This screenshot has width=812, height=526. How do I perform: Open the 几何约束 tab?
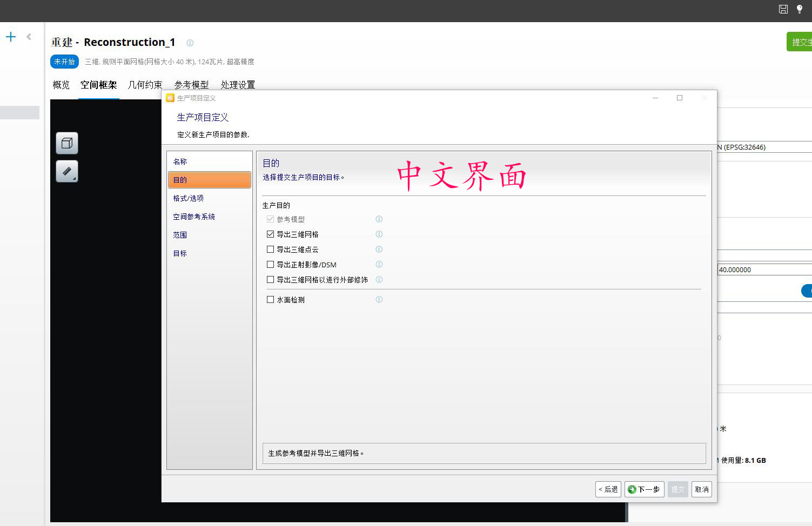click(145, 85)
